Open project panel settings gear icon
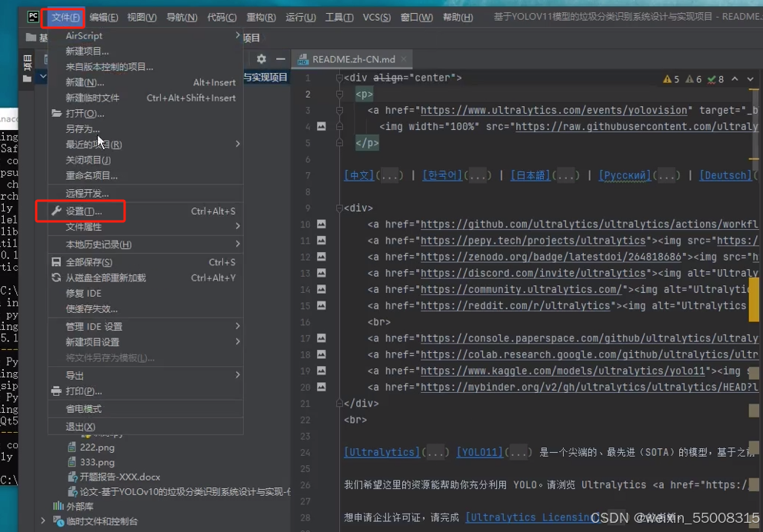 coord(262,59)
